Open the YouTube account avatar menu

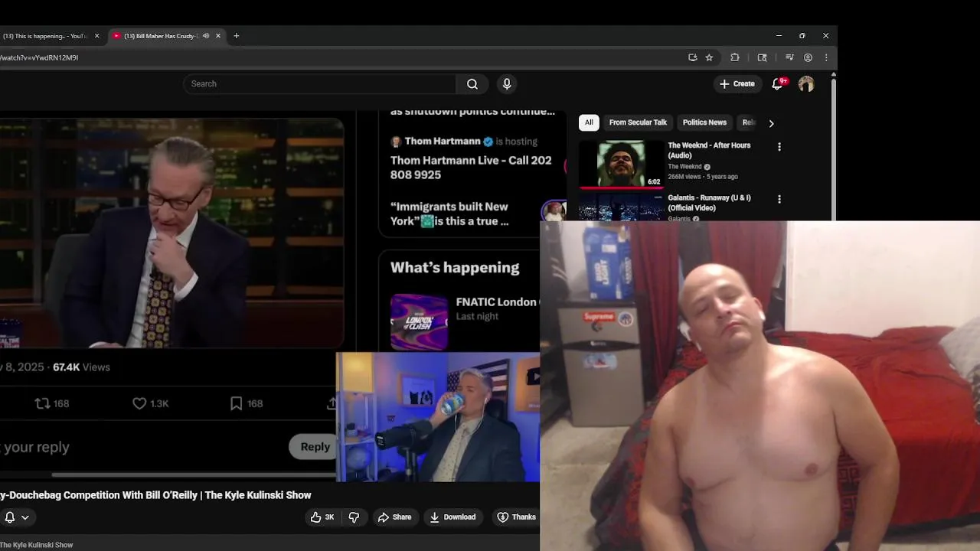pyautogui.click(x=806, y=84)
